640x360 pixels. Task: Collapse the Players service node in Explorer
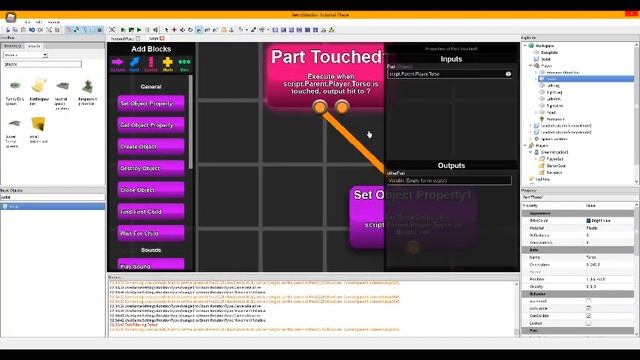(525, 145)
